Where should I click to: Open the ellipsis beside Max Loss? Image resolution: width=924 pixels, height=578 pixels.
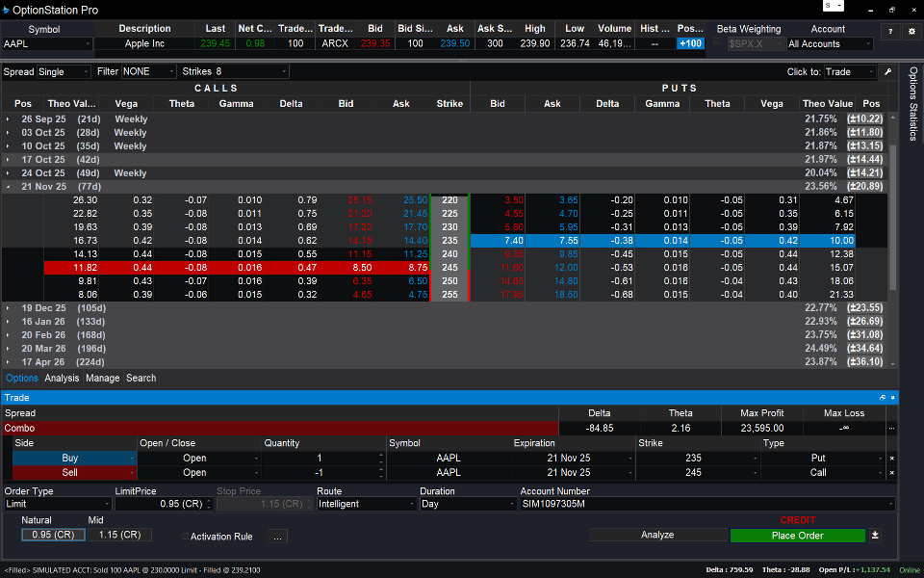(891, 428)
